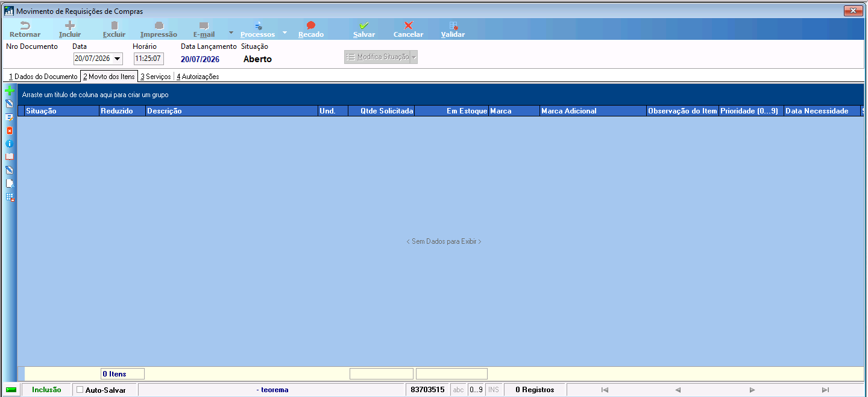Viewport: 868px width, 397px height.
Task: Click the '- teorema' status bar entry
Action: click(x=272, y=390)
